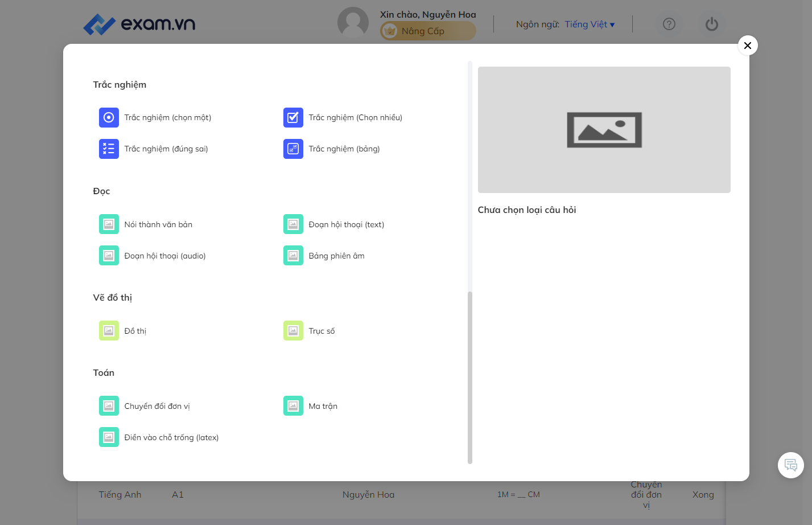The height and width of the screenshot is (525, 812).
Task: Choose the 'Ma trận' matrix icon
Action: pos(293,406)
